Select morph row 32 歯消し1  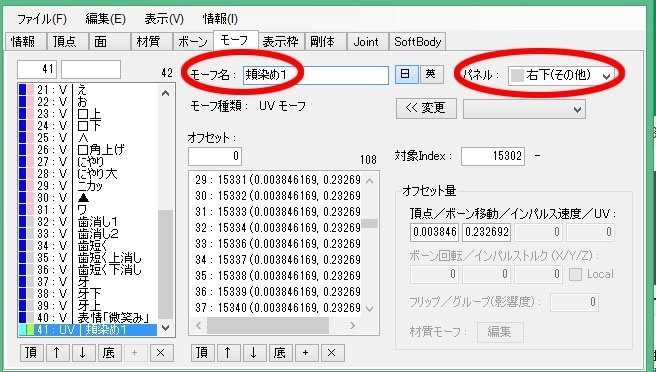[x=88, y=221]
